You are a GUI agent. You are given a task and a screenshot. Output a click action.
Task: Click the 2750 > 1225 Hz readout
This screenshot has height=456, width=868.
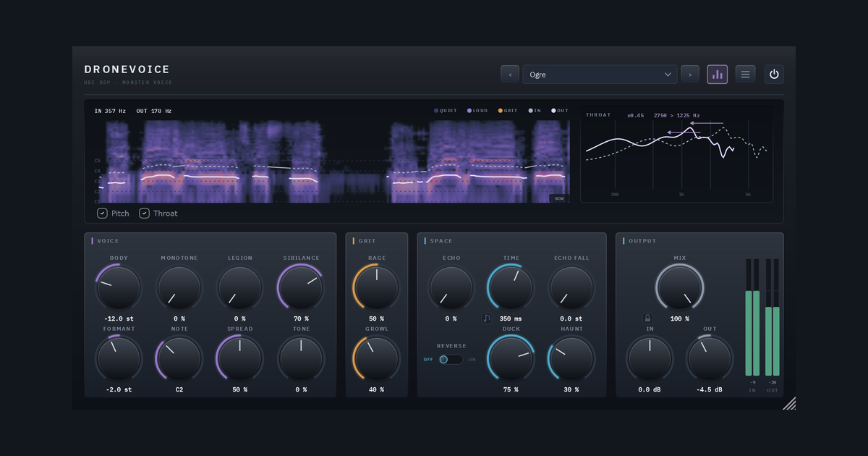[677, 115]
